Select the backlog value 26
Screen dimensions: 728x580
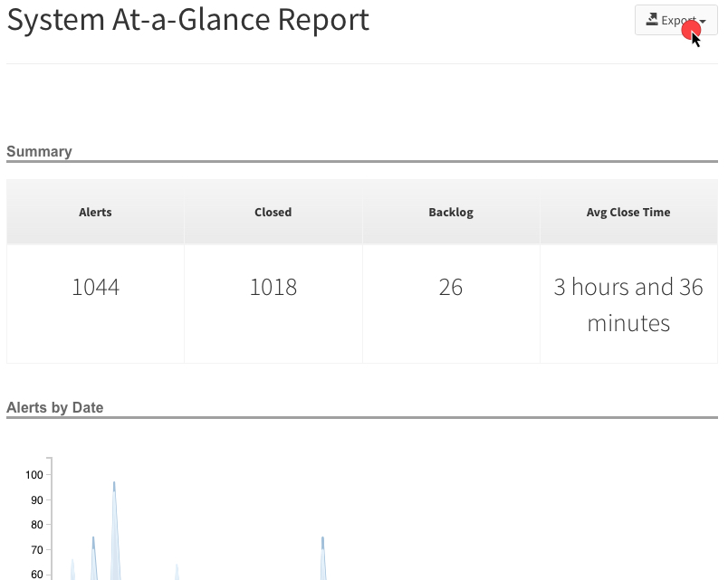pyautogui.click(x=451, y=287)
